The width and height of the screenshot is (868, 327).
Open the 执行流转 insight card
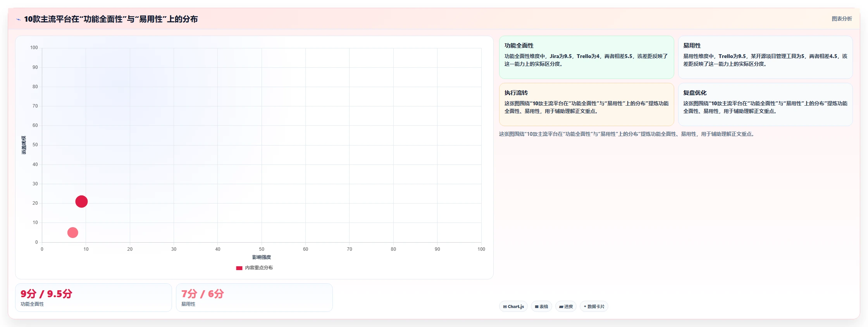[586, 104]
